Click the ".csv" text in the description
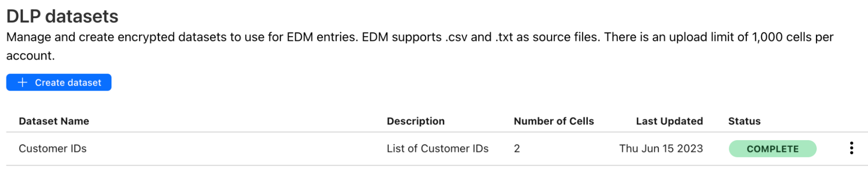The height and width of the screenshot is (177, 868). pyautogui.click(x=456, y=37)
